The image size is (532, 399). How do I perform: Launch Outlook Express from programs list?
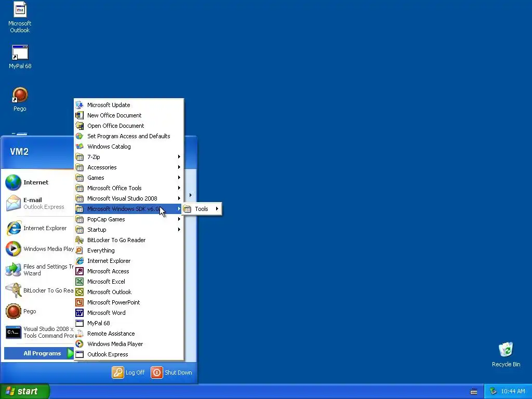click(x=129, y=354)
